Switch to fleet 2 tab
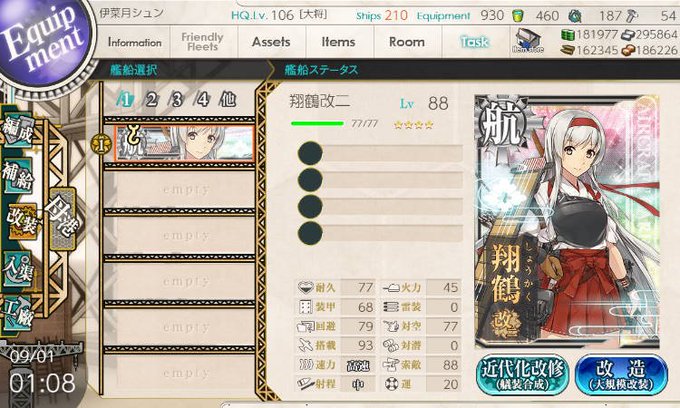The height and width of the screenshot is (408, 680). (151, 100)
